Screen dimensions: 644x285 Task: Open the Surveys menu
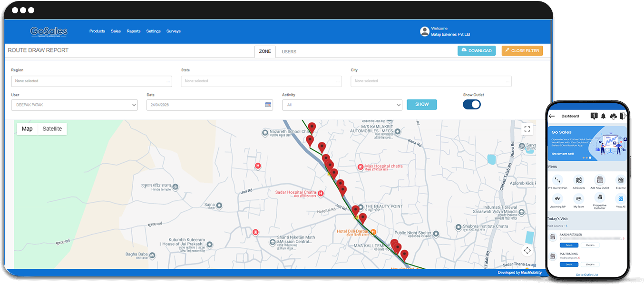coord(173,31)
